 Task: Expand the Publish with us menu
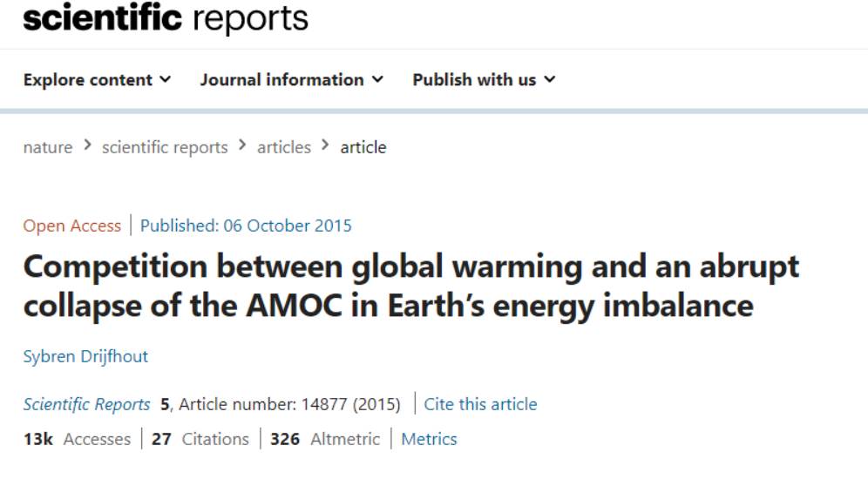point(484,79)
